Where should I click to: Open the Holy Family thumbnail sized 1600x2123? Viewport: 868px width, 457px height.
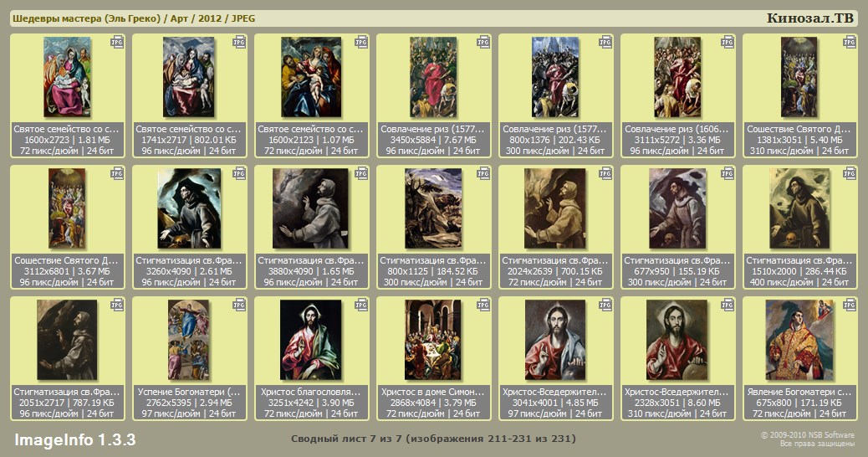(311, 76)
